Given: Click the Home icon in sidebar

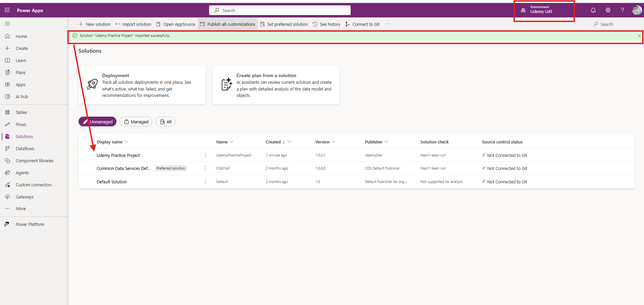Looking at the screenshot, I should click(7, 36).
